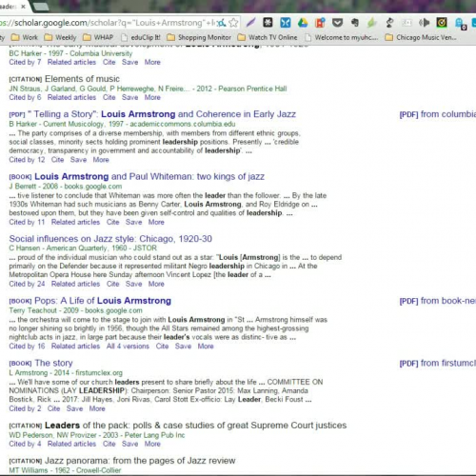The image size is (476, 476).
Task: Click the green leaf extension icon
Action: [372, 23]
